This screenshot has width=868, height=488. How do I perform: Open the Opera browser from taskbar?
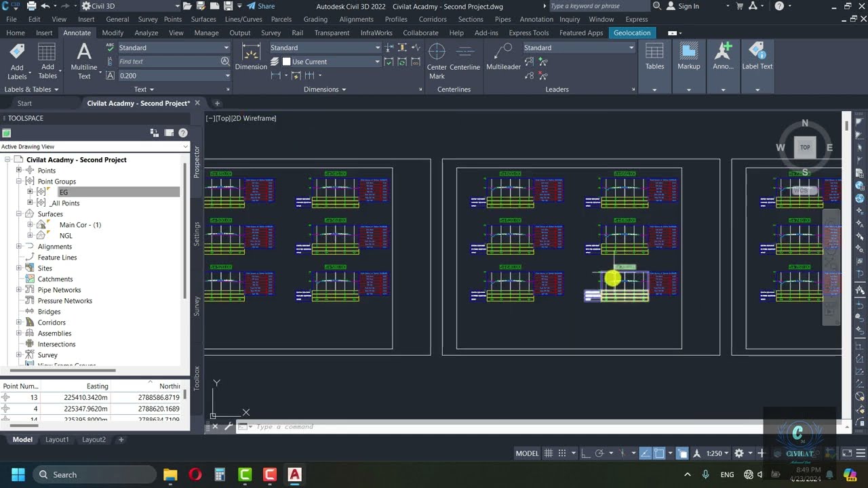pyautogui.click(x=195, y=474)
